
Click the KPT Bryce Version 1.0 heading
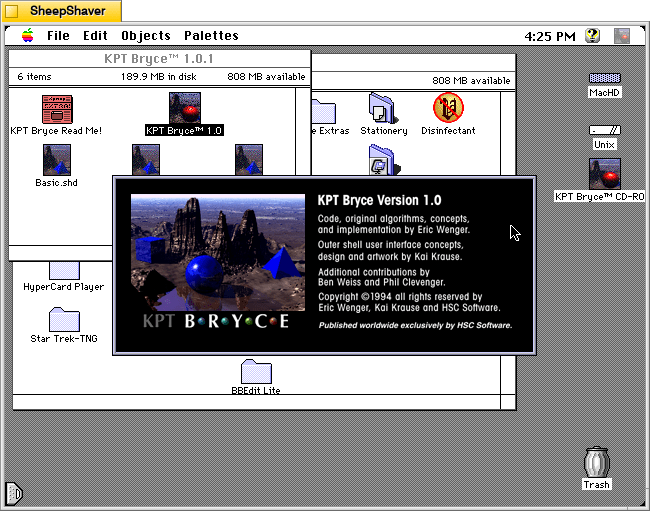(x=379, y=201)
